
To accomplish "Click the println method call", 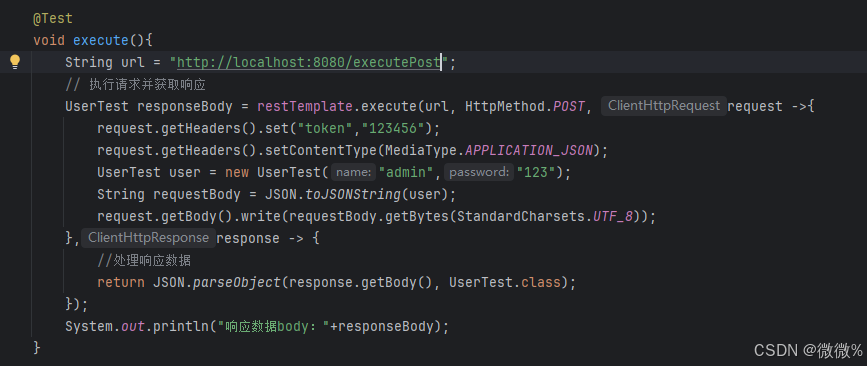I will (x=181, y=327).
